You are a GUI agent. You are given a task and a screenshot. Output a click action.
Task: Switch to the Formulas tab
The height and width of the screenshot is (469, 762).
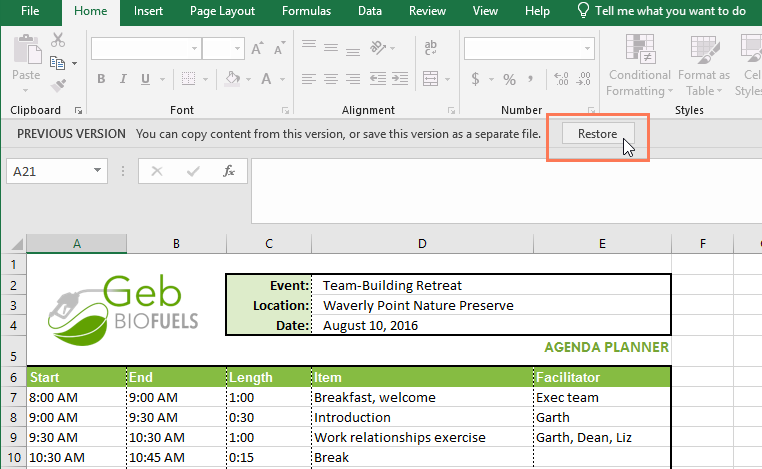pos(306,11)
